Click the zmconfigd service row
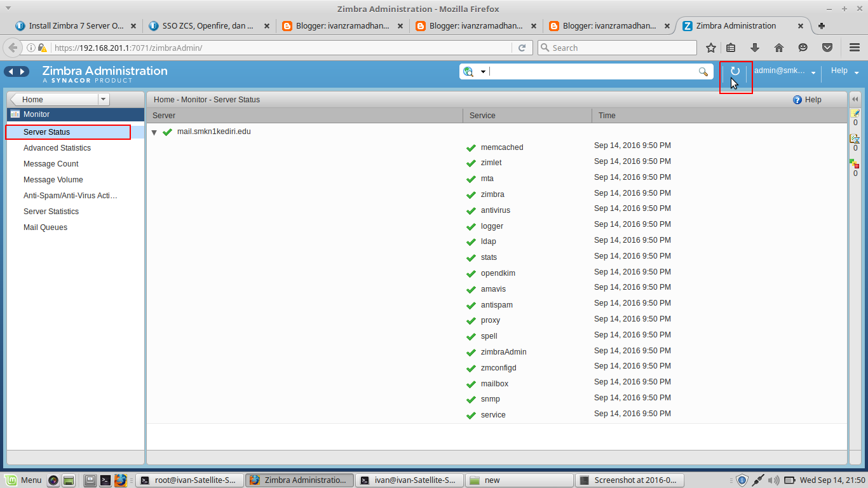The height and width of the screenshot is (488, 868). tap(498, 368)
